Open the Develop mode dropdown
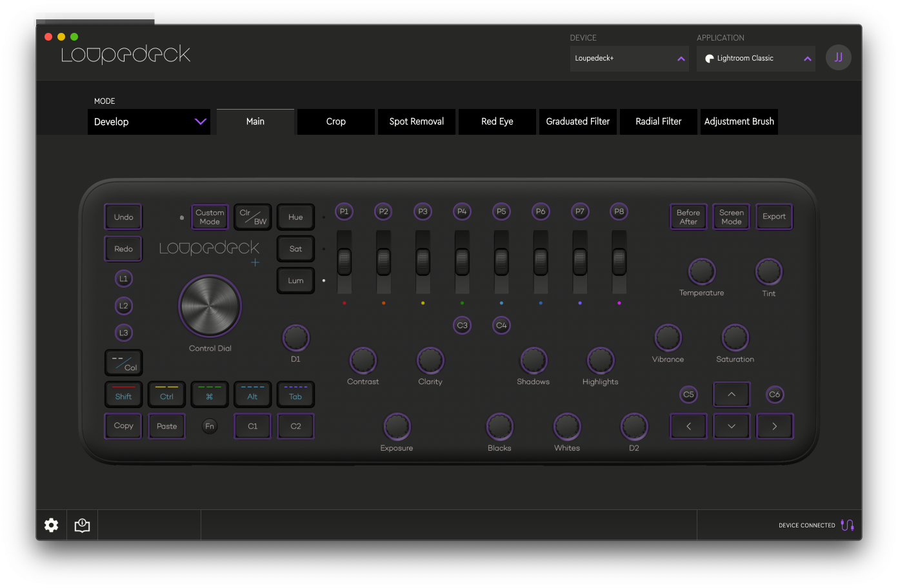Viewport: 898px width, 588px height. [x=149, y=122]
